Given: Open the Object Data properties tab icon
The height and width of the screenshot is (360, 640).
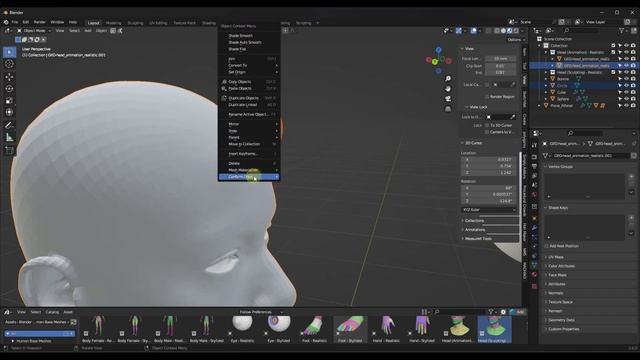Looking at the screenshot, I should (x=534, y=265).
